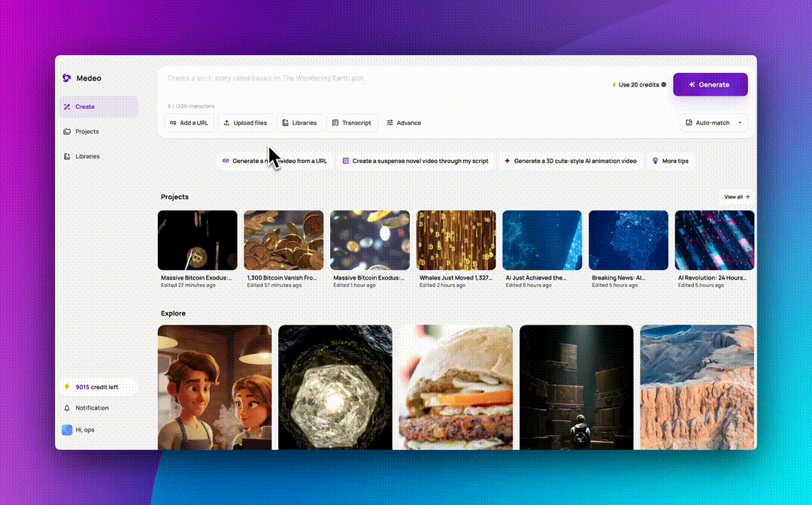Open Libraries in the sidebar

coord(98,156)
